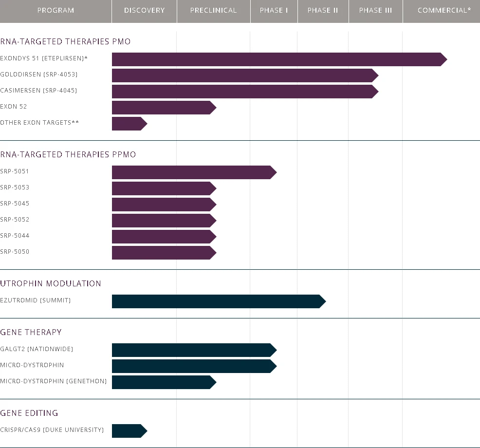Click the SRP-5050 progress bar
The width and height of the screenshot is (480, 448).
[164, 253]
